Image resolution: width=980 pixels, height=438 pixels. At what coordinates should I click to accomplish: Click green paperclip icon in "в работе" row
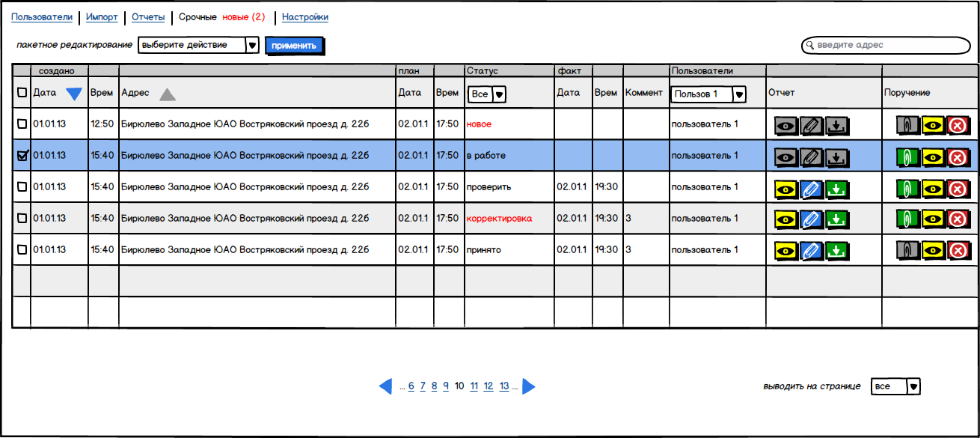906,157
